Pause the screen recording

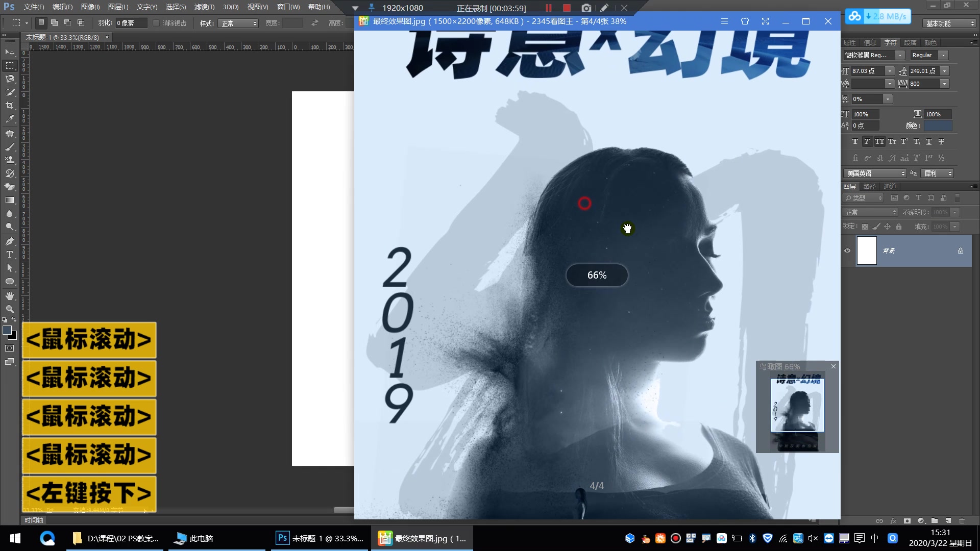pos(548,8)
